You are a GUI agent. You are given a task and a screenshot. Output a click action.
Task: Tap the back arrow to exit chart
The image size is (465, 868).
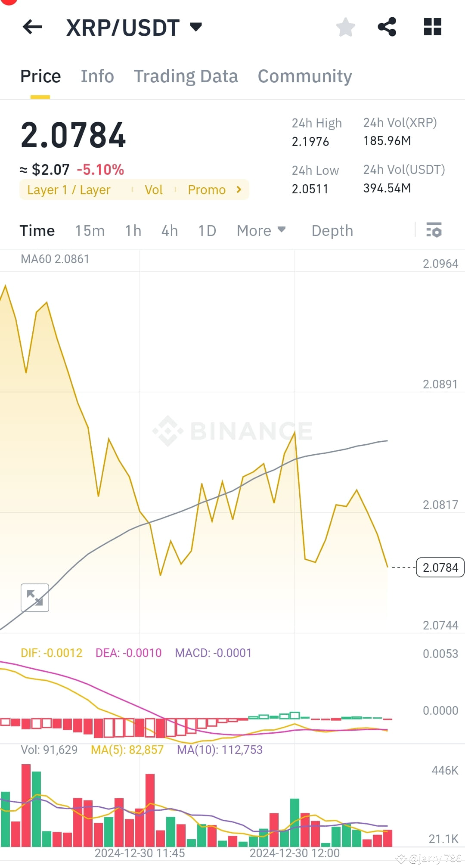pos(32,27)
